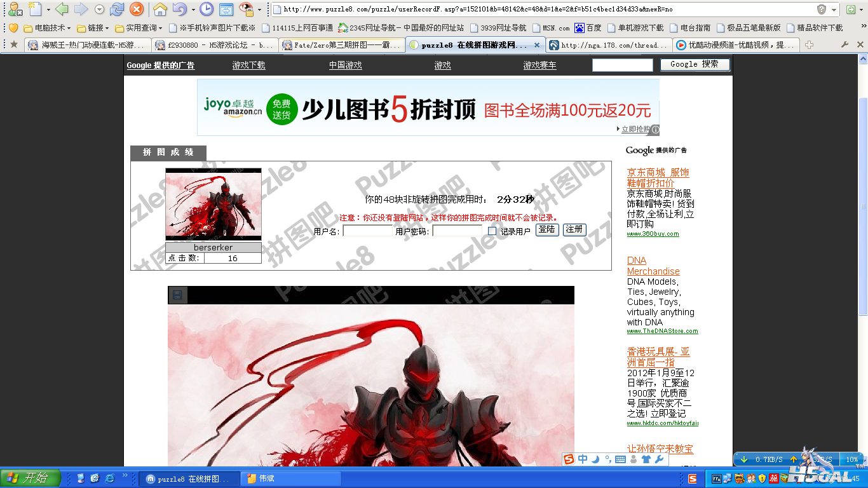Click the 登陆 login button

pos(547,229)
